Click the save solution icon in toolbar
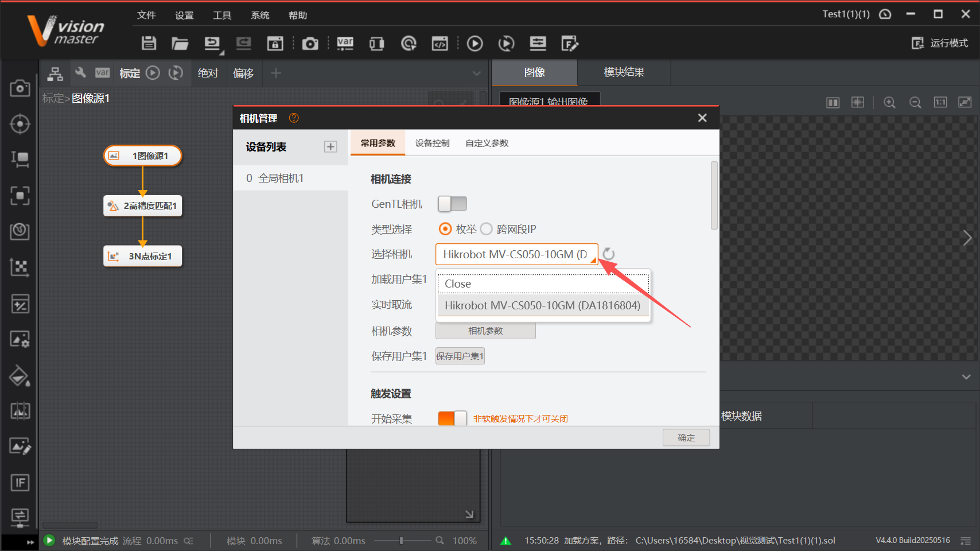The image size is (980, 551). click(x=149, y=43)
